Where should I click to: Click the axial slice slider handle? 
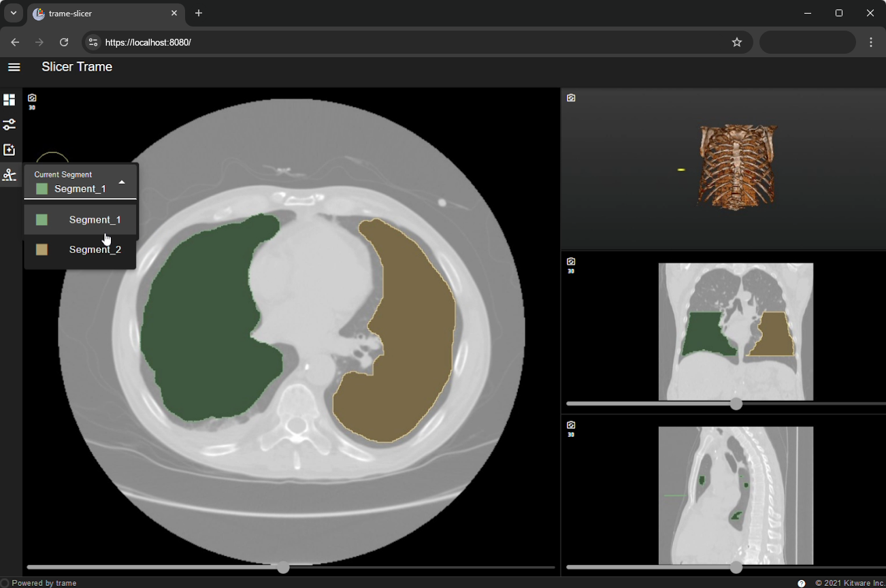click(x=283, y=568)
